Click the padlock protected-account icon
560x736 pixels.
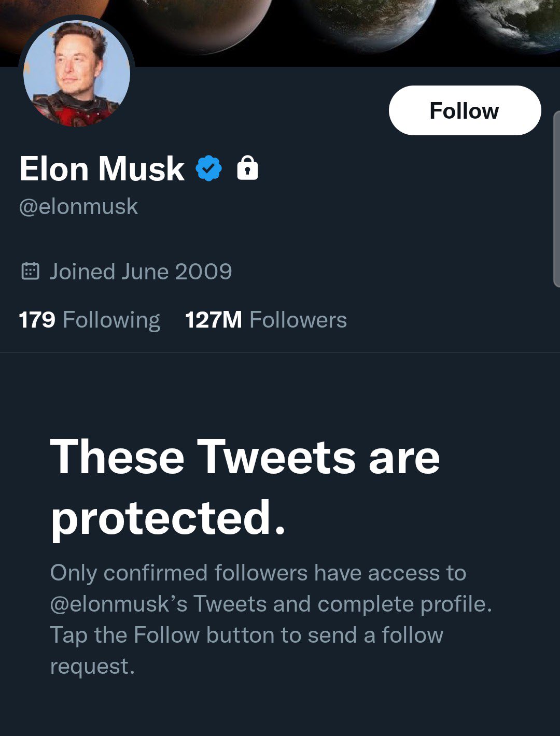click(247, 168)
